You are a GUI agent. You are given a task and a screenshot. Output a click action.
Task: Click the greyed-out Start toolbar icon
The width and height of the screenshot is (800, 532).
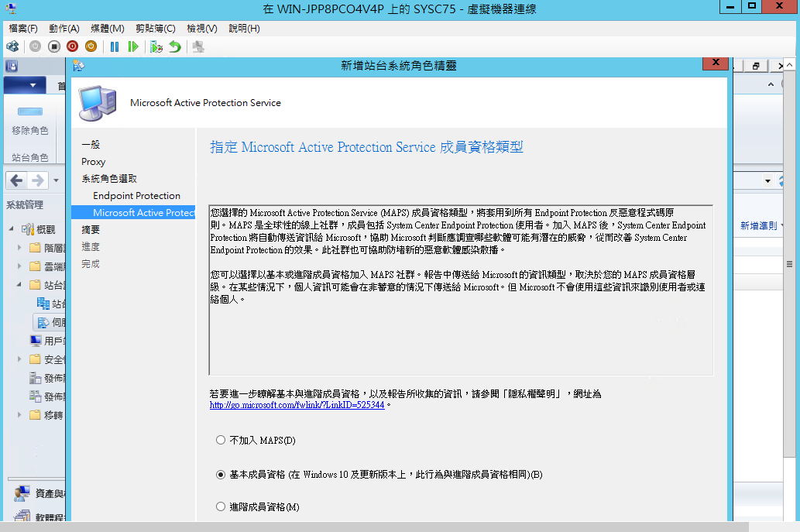[x=35, y=47]
